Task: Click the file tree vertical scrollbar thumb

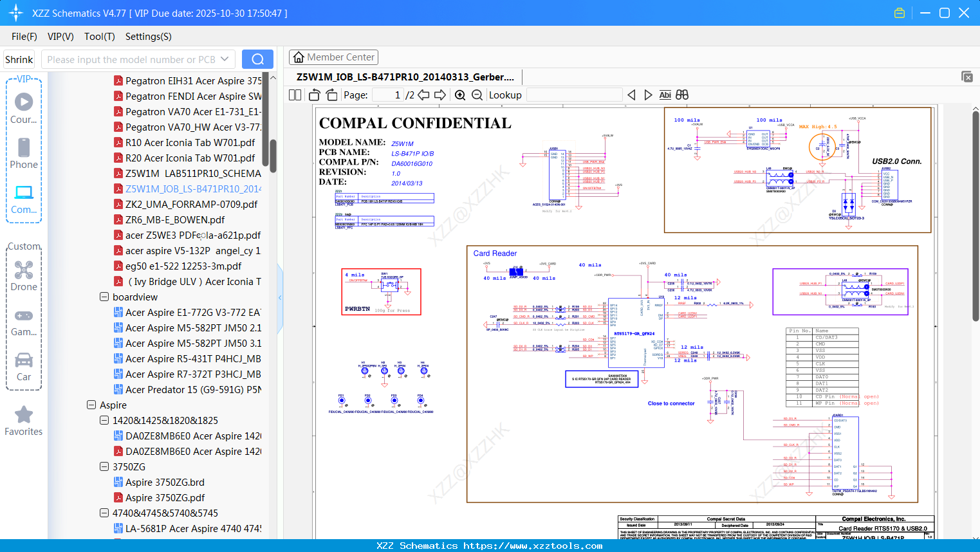Action: pos(273,156)
